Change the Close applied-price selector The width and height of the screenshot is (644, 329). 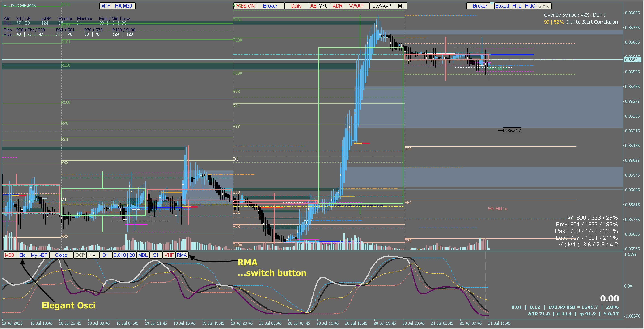tap(61, 255)
